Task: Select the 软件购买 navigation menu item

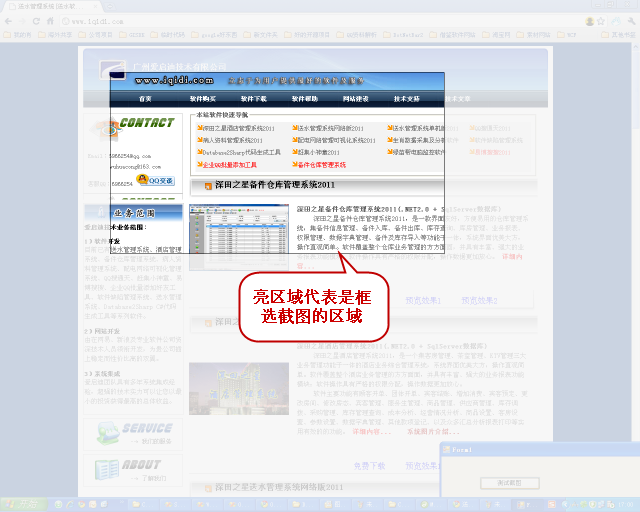Action: point(202,99)
